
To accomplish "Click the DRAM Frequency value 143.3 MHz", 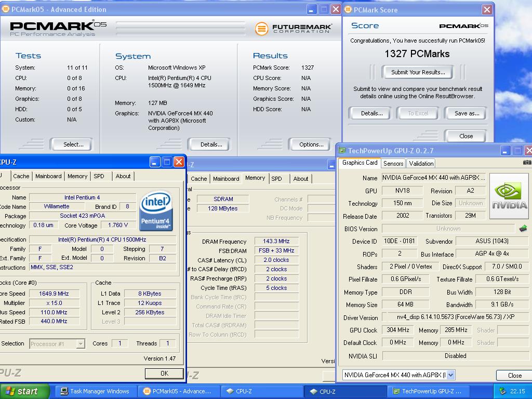I will pyautogui.click(x=276, y=241).
